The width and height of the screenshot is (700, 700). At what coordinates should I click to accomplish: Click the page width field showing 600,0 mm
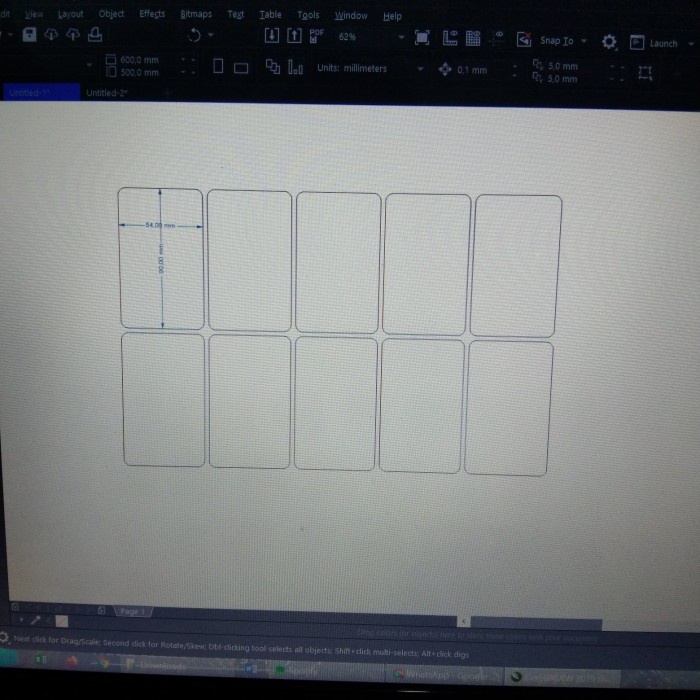pos(140,61)
